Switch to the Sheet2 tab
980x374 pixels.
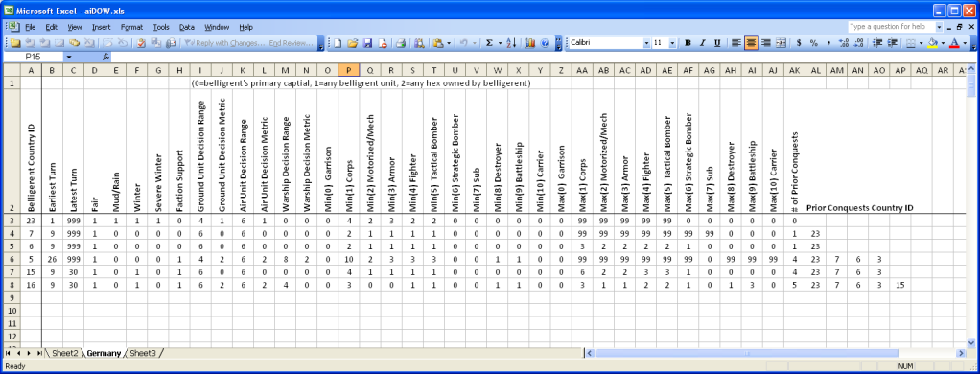coord(65,353)
